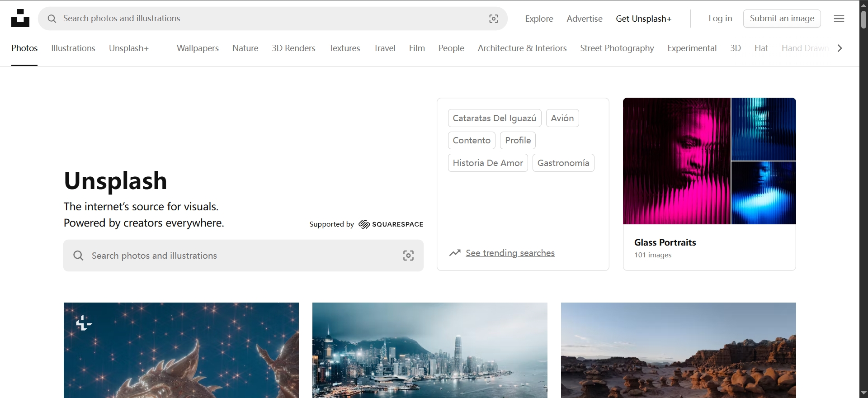Click the Log in link
This screenshot has width=868, height=398.
(x=720, y=18)
